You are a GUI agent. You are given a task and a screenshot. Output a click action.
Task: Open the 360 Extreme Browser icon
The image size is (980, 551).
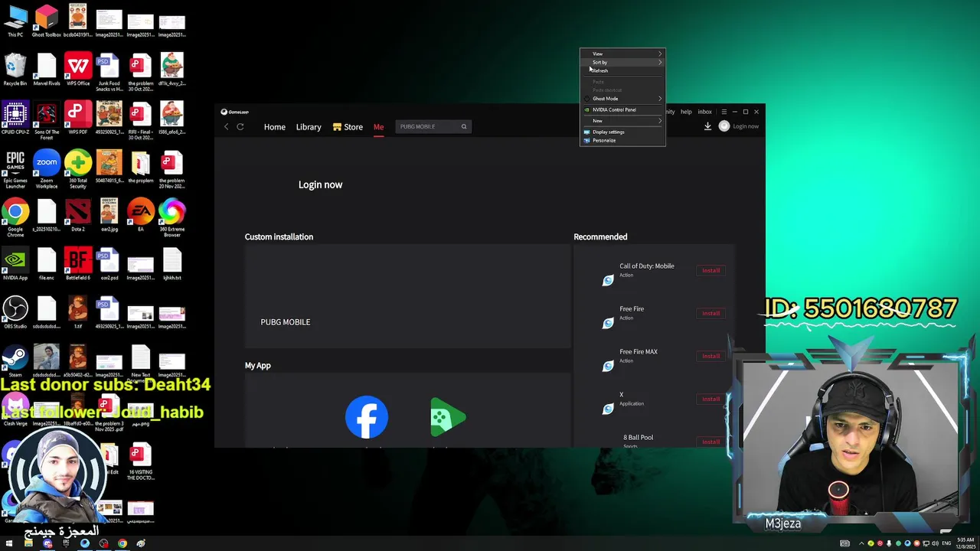[x=172, y=218]
